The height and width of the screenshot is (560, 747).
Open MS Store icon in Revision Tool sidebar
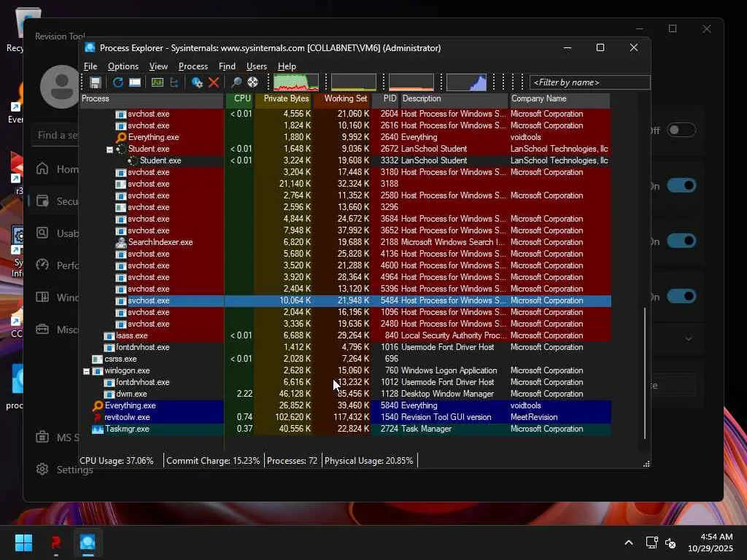click(42, 437)
